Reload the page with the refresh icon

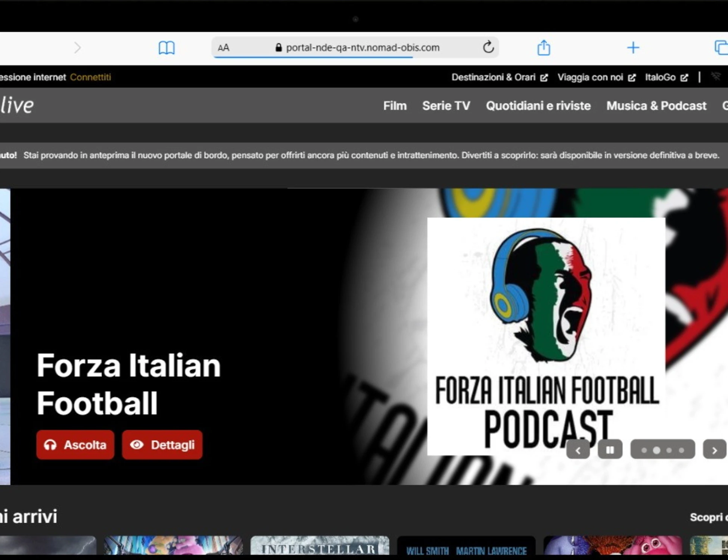[488, 47]
